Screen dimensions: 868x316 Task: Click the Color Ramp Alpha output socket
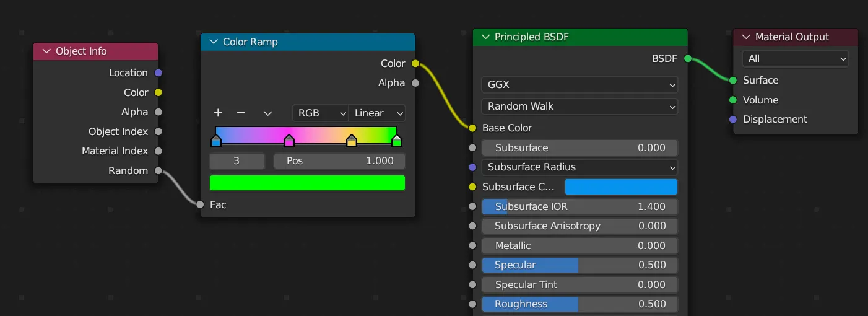tap(415, 83)
